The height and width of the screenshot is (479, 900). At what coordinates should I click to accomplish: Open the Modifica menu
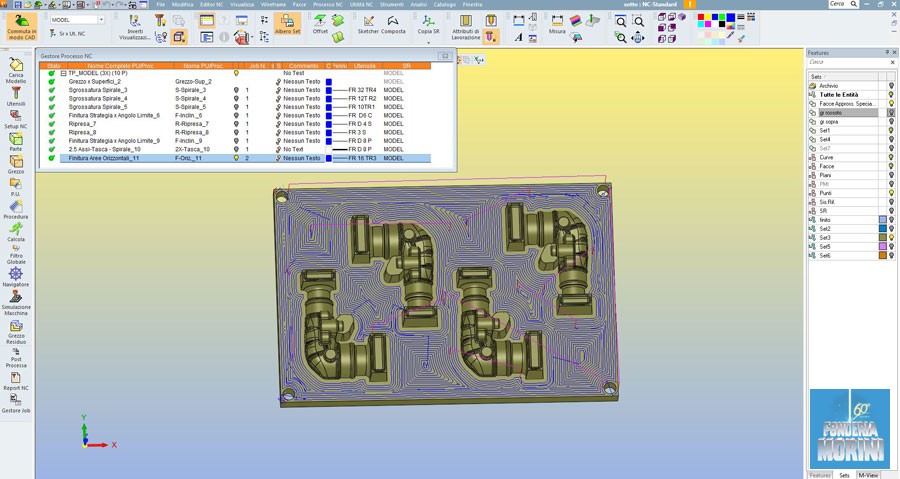(183, 4)
